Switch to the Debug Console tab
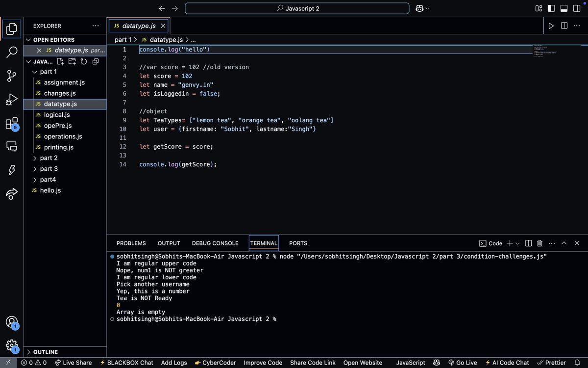Image resolution: width=588 pixels, height=368 pixels. pyautogui.click(x=215, y=243)
